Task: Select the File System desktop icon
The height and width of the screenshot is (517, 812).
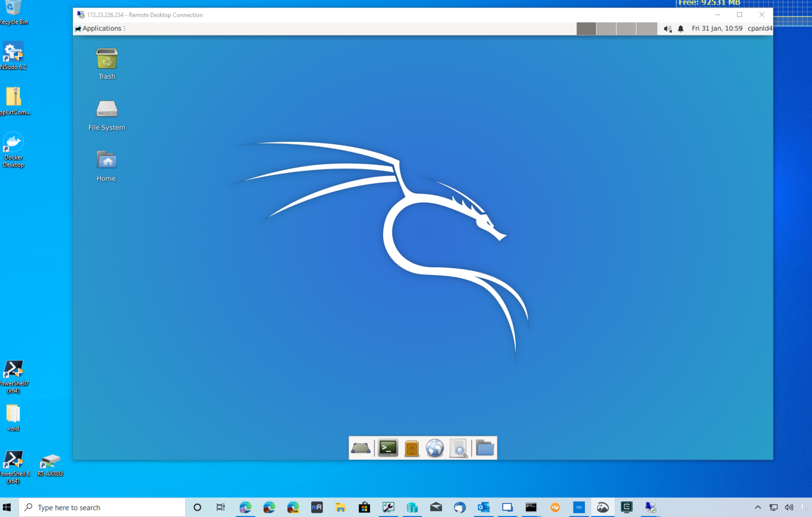Action: 107,114
